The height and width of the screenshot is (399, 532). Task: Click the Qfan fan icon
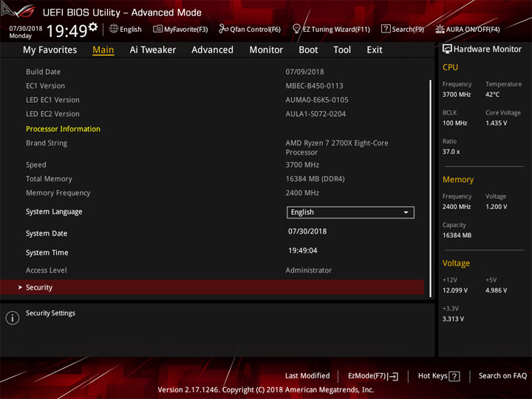[223, 29]
